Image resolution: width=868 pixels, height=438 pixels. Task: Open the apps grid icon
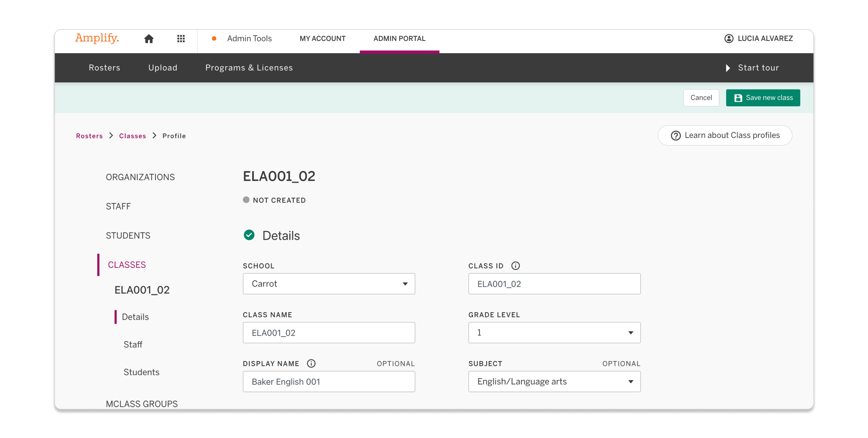181,39
